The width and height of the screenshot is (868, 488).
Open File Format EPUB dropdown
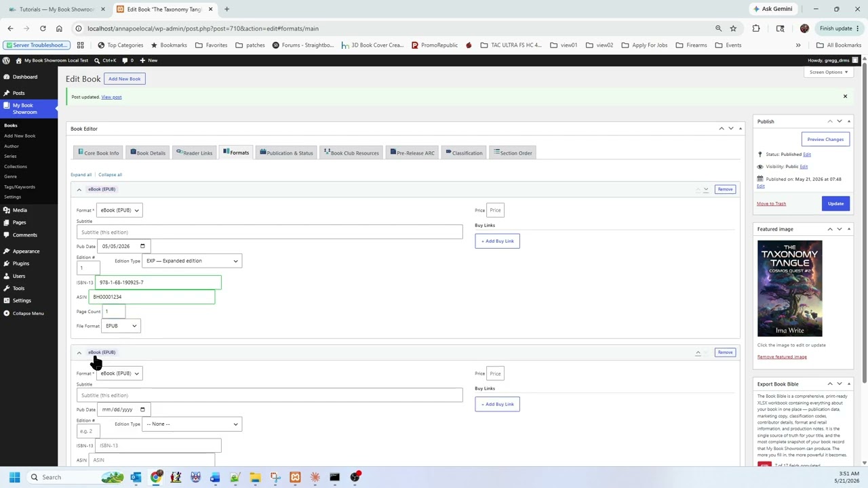121,326
